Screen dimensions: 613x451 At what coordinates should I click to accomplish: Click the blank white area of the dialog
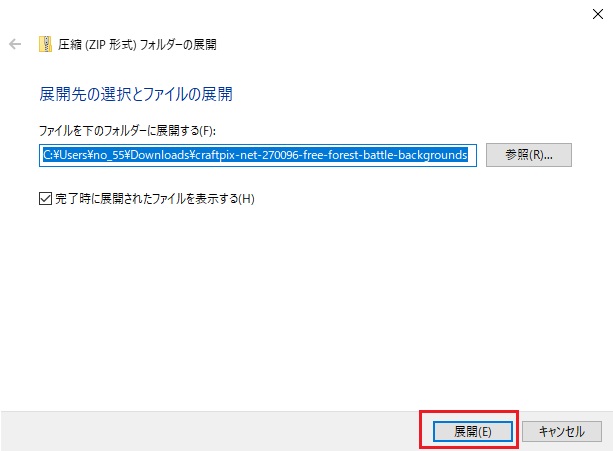(x=306, y=305)
